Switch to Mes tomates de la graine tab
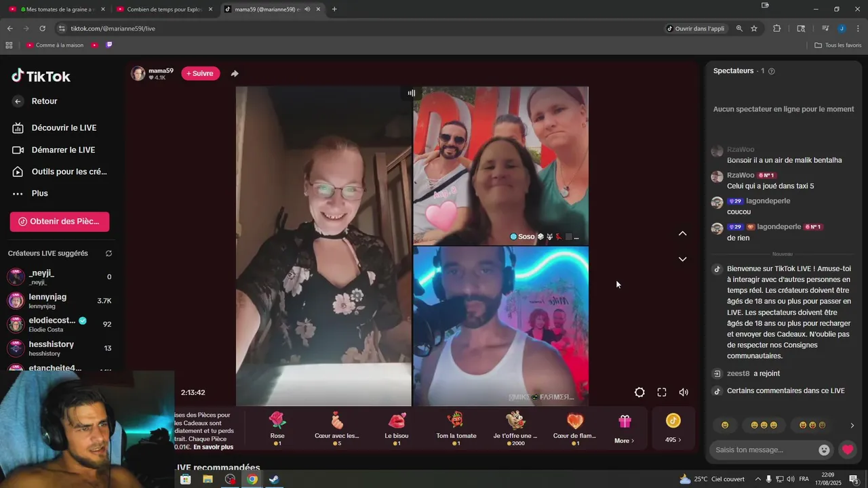The image size is (868, 488). (58, 9)
